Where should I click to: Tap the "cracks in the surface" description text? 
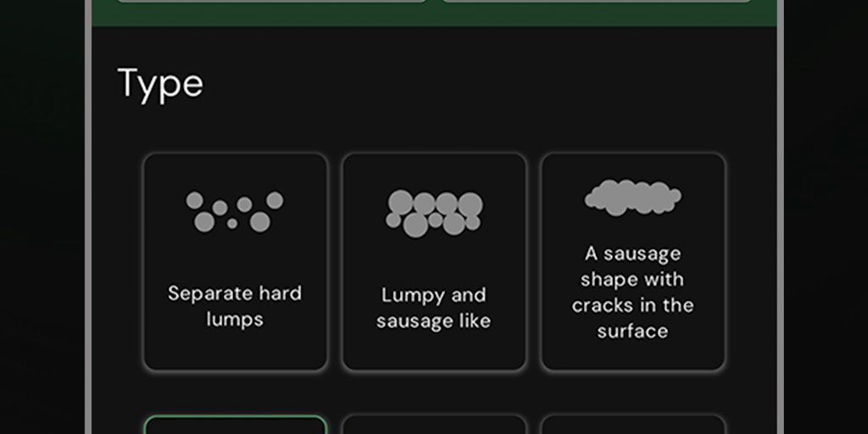pos(632,318)
